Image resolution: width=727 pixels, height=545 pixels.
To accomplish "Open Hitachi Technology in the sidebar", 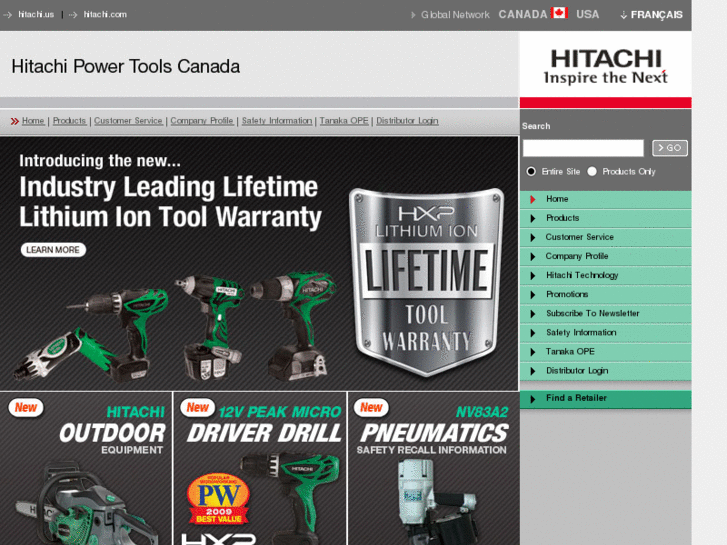I will point(606,276).
